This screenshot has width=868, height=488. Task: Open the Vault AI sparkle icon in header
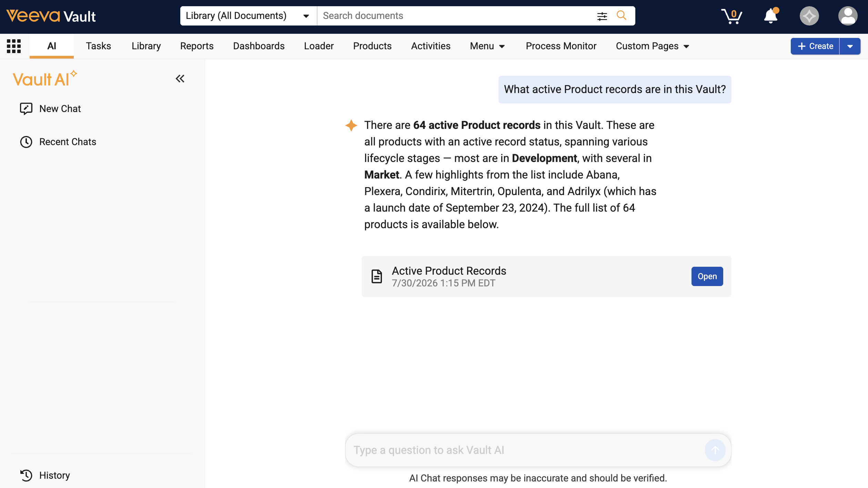click(x=809, y=16)
